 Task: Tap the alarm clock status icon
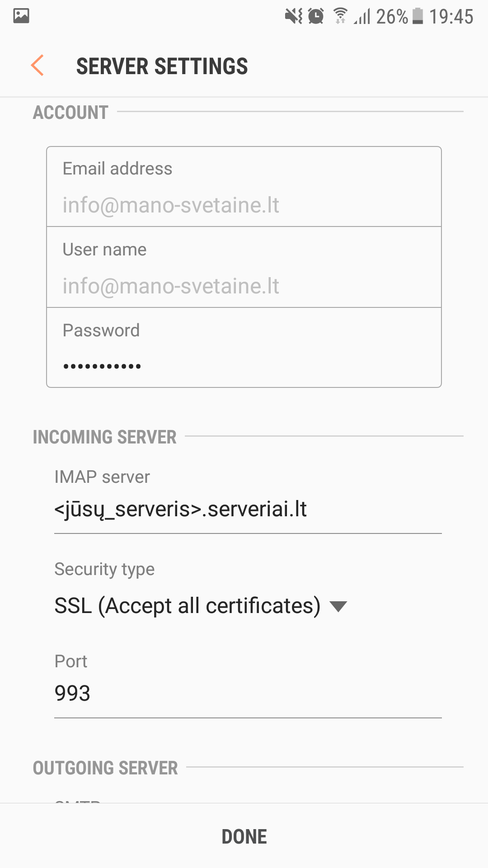tap(316, 17)
